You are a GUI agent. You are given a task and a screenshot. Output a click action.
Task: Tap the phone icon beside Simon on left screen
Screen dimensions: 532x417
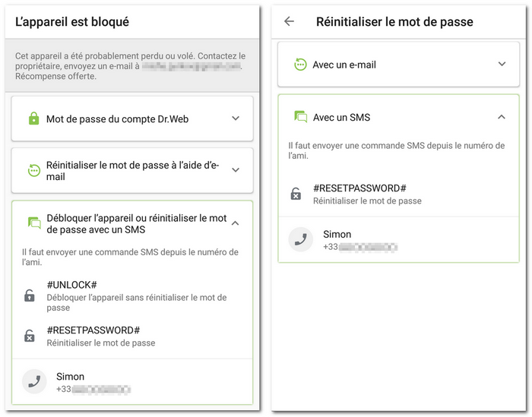point(34,381)
